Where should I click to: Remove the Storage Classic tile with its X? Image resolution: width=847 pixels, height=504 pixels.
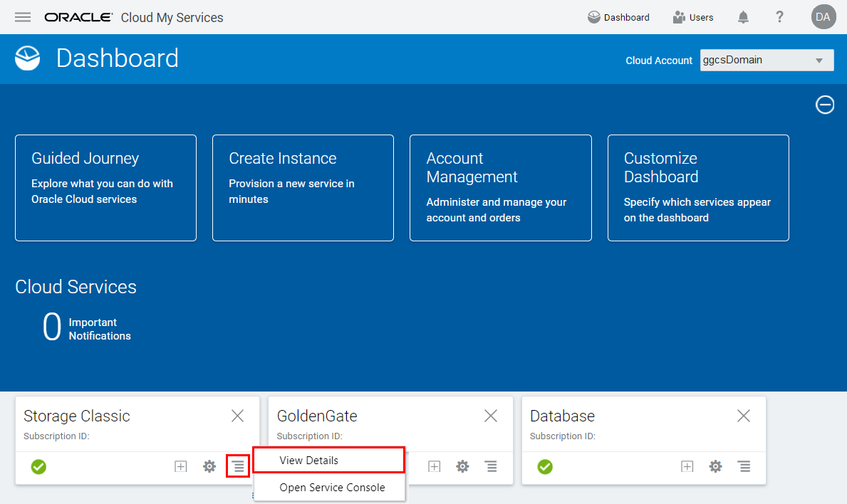click(x=237, y=416)
